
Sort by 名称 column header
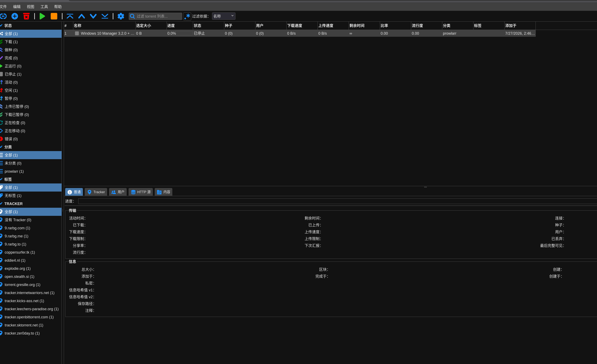[x=104, y=26]
